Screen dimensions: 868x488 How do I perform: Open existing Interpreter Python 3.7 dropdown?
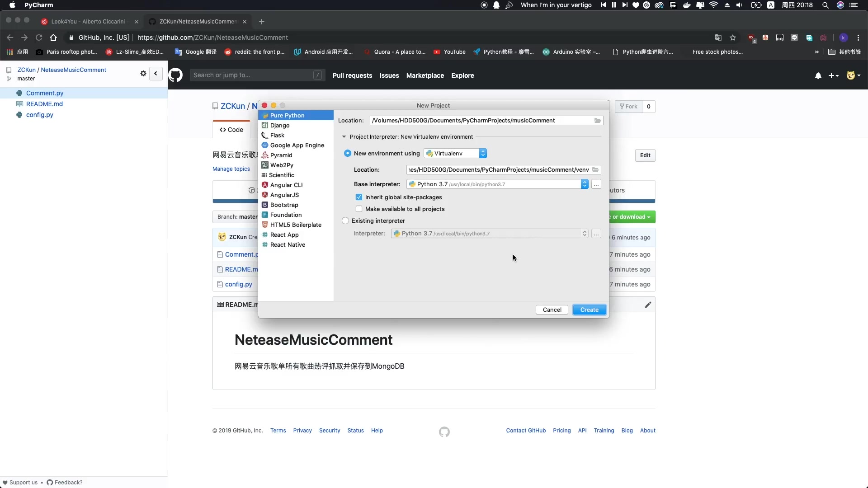coord(490,234)
